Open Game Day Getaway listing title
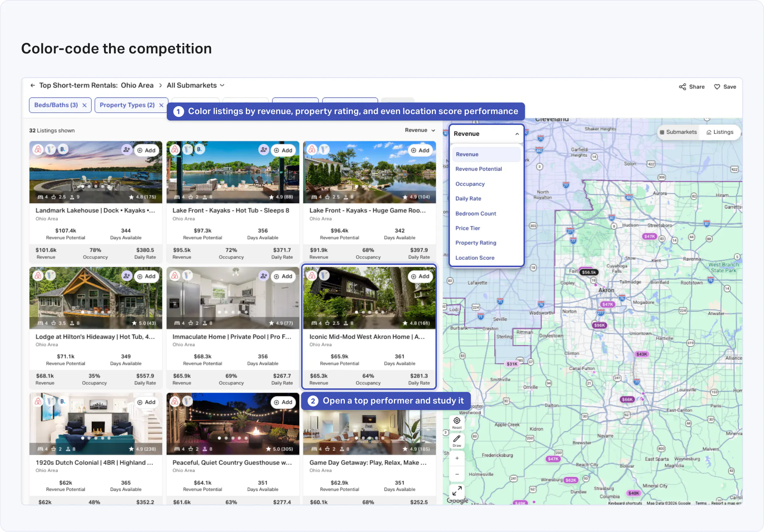The height and width of the screenshot is (532, 764). pyautogui.click(x=368, y=463)
